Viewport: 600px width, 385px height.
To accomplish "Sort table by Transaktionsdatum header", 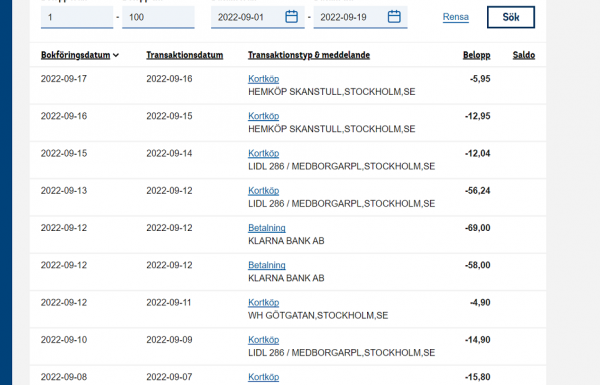I will tap(184, 55).
